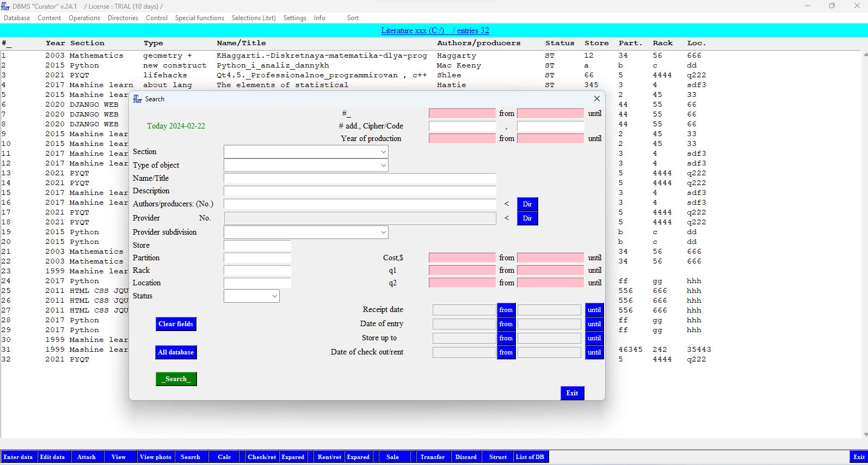Click Struct in bottom toolbar
This screenshot has width=868, height=465.
tap(498, 457)
